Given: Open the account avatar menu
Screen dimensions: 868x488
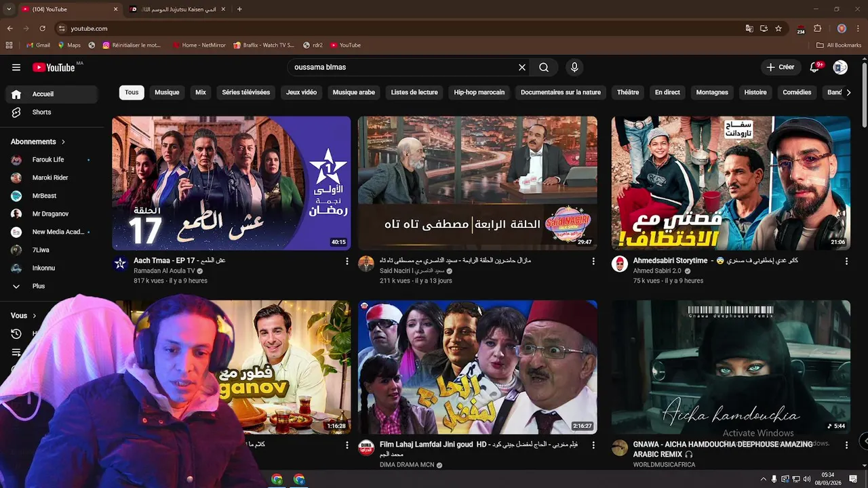Looking at the screenshot, I should [840, 67].
